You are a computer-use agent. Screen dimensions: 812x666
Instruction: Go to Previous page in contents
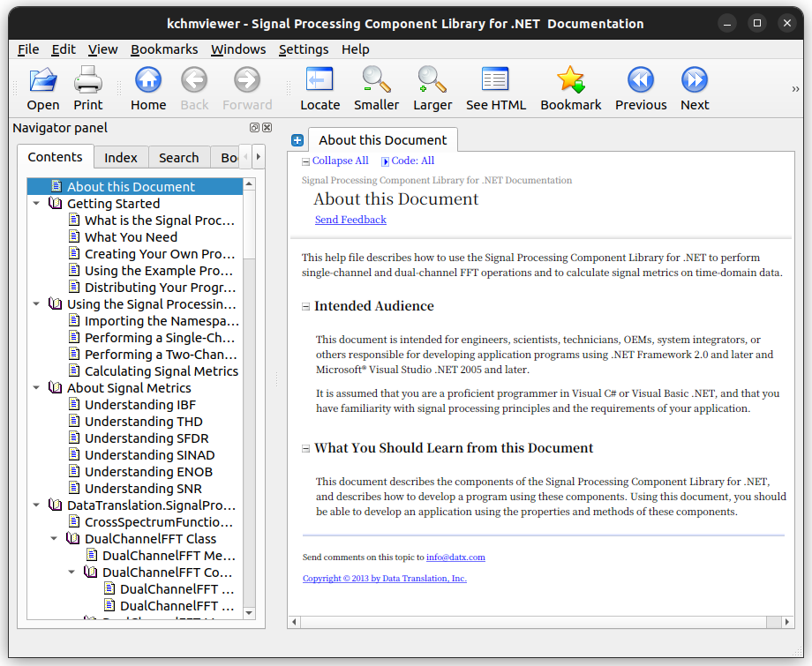pyautogui.click(x=641, y=89)
